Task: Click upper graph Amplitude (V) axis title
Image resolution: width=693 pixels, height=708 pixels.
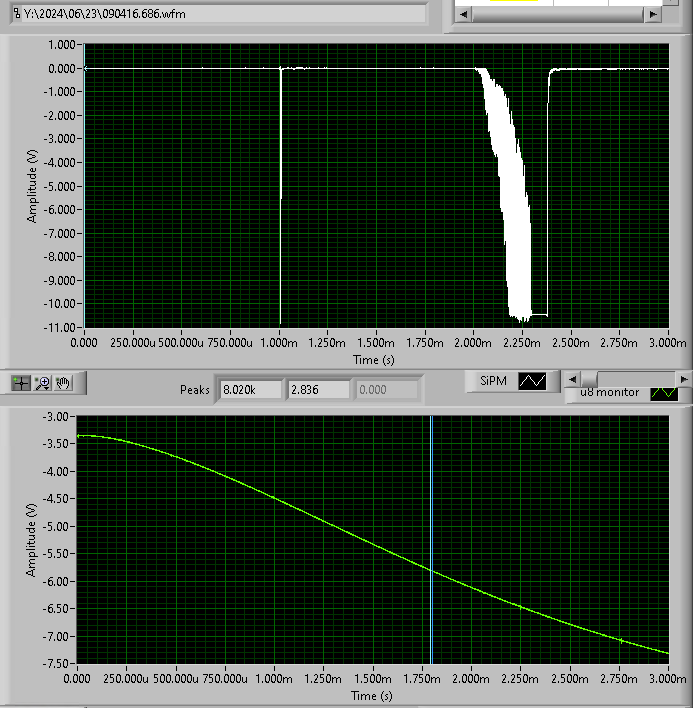Action: click(32, 186)
